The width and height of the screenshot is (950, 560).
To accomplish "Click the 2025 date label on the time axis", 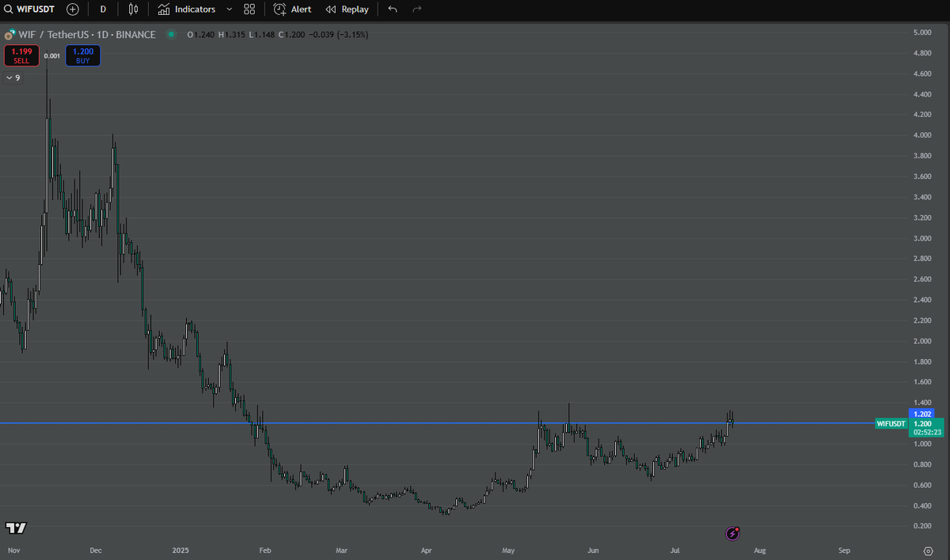I will [x=181, y=550].
